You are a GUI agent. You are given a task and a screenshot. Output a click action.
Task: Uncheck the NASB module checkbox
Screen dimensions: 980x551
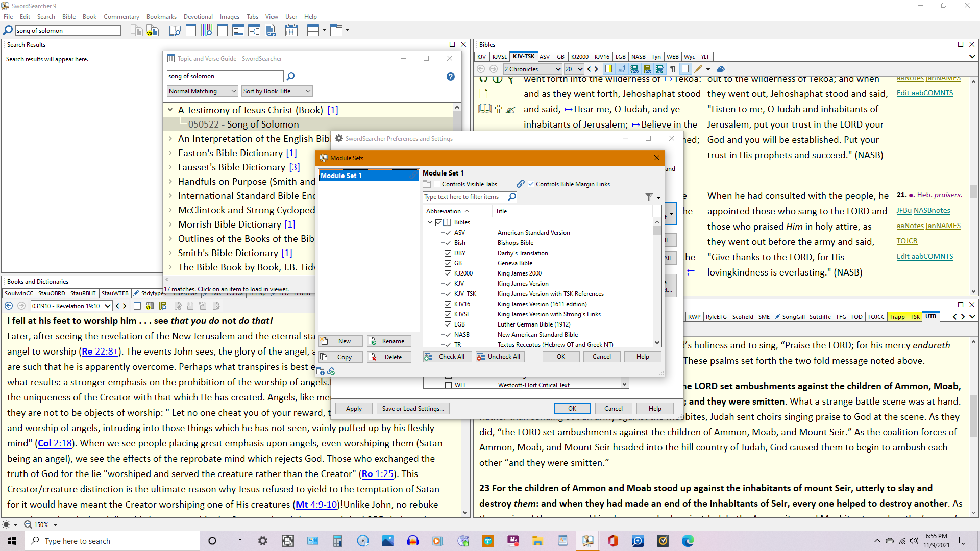click(x=448, y=335)
